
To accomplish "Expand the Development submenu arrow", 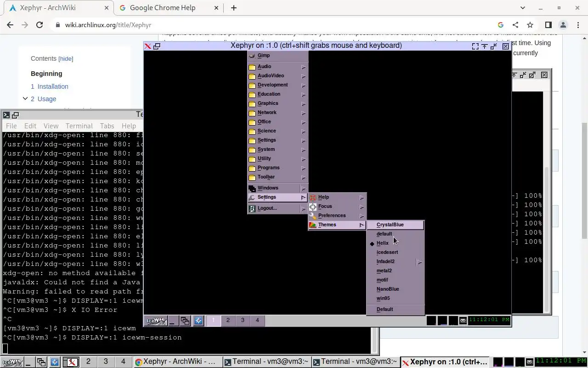I will [303, 86].
